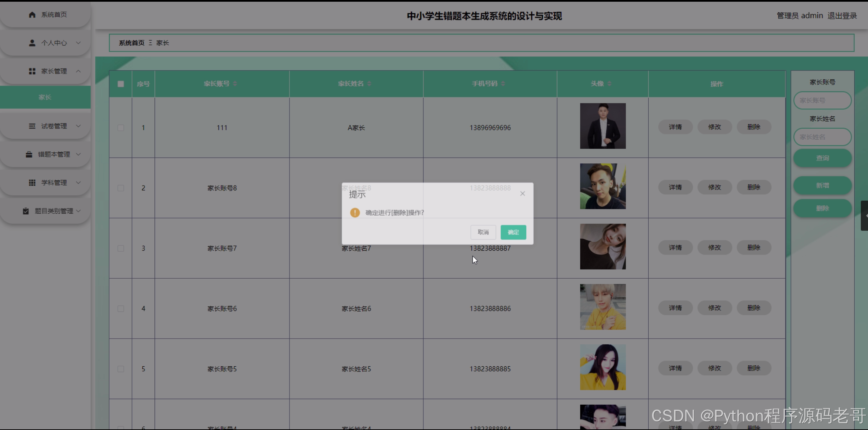Screen dimensions: 868x430
Task: Expand the 试卷管理 chevron arrow
Action: [x=78, y=126]
